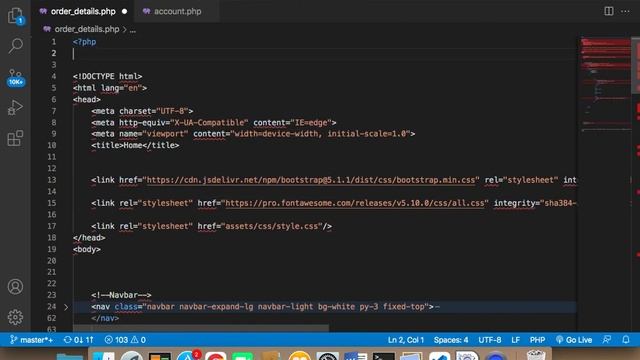
Task: Click the master*+ branch in status bar
Action: (31, 340)
